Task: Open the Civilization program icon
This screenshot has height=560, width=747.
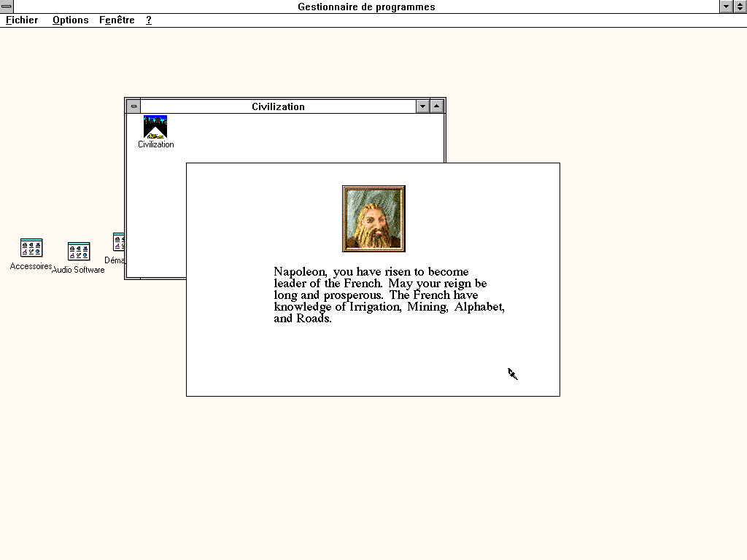Action: click(x=155, y=127)
